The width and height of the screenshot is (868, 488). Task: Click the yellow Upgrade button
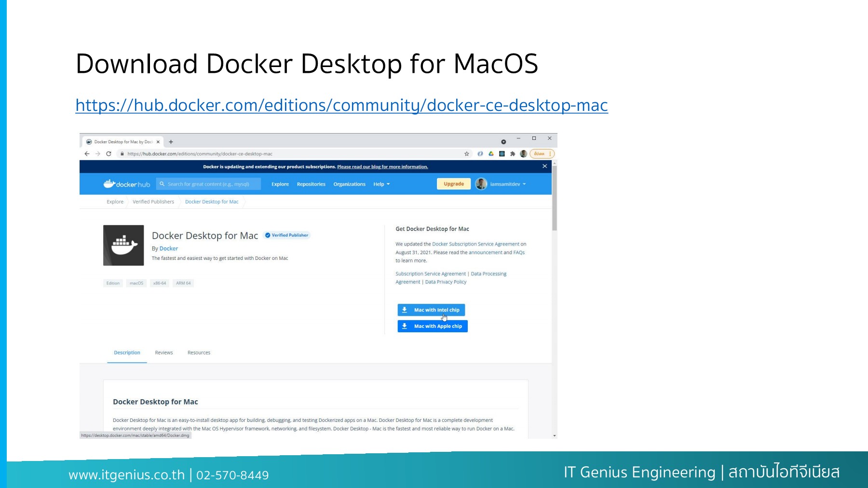pos(453,184)
